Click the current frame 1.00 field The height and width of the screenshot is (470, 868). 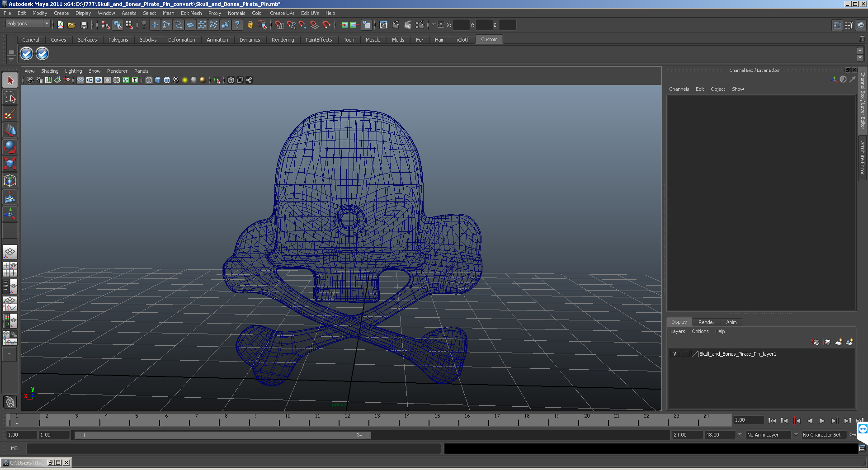[748, 420]
